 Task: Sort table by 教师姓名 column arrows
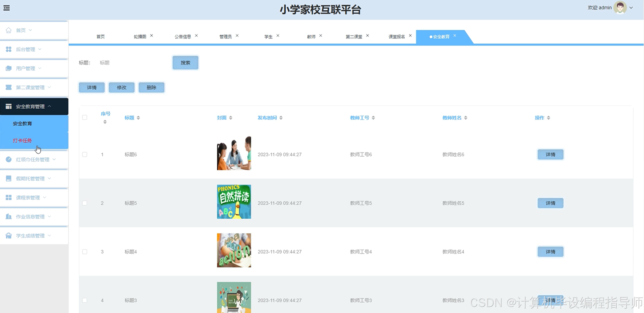[465, 118]
